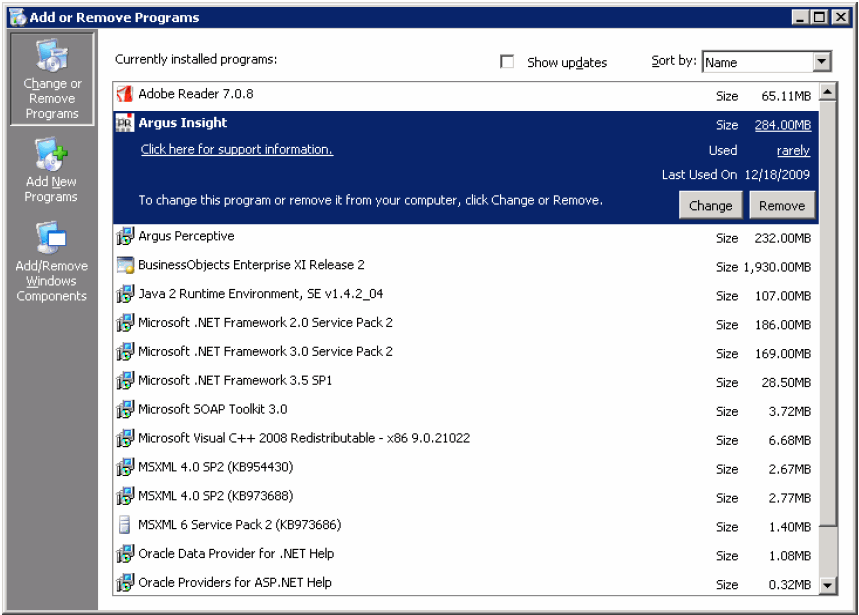Click the scrollbar up arrow

coord(827,91)
